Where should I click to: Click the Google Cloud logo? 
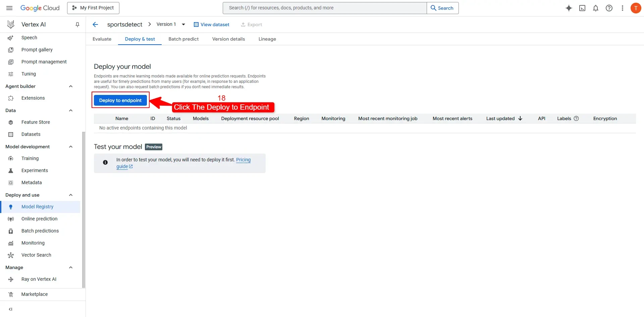[x=40, y=8]
